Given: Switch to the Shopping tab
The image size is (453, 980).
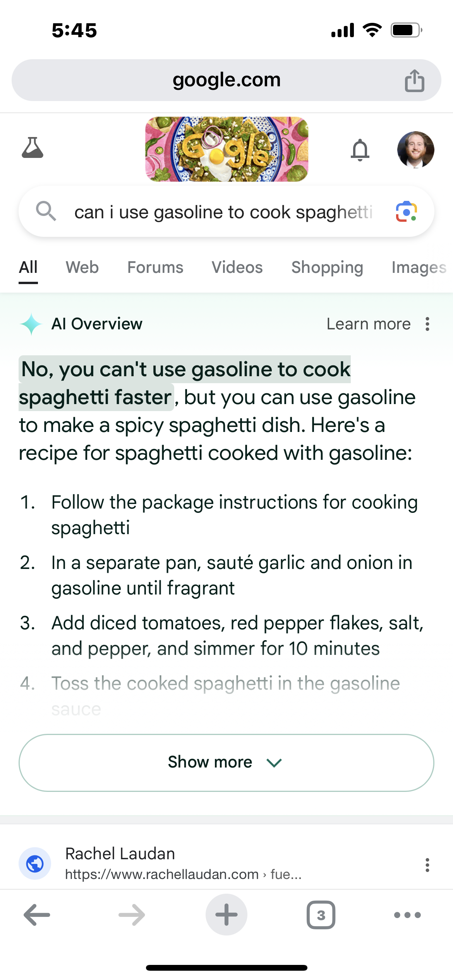Looking at the screenshot, I should [326, 267].
